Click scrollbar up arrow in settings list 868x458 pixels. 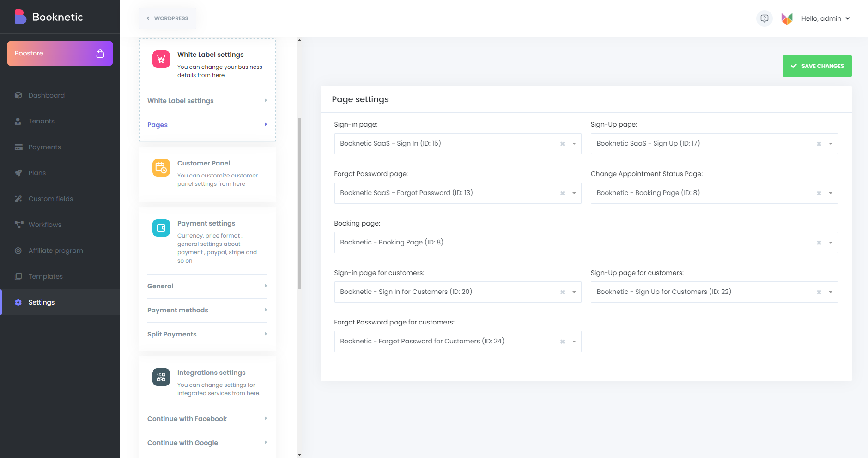click(299, 40)
